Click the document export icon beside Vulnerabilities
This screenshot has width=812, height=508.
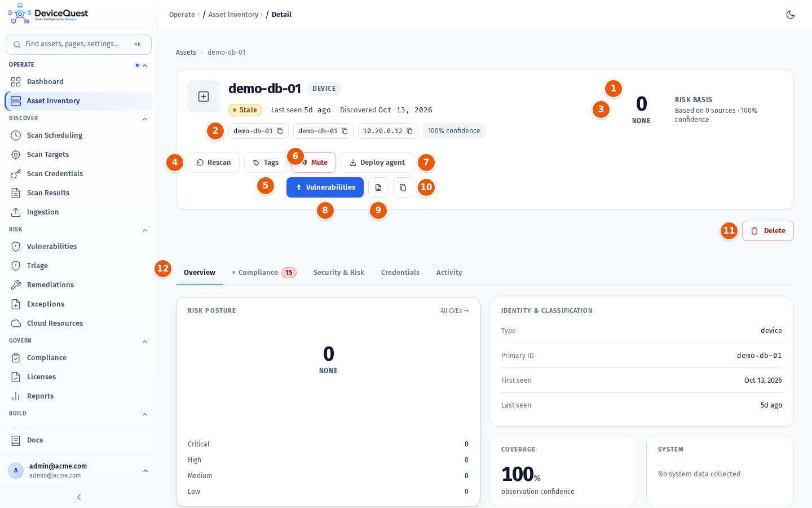(x=378, y=187)
